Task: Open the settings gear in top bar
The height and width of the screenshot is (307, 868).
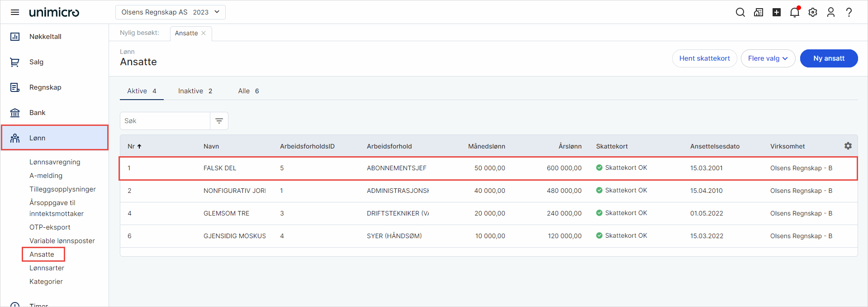Action: pos(812,12)
